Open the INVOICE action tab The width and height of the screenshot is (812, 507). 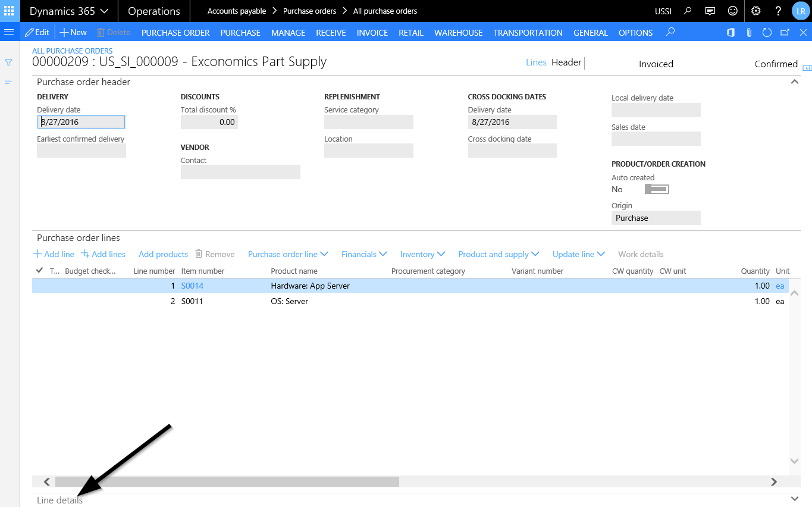372,33
